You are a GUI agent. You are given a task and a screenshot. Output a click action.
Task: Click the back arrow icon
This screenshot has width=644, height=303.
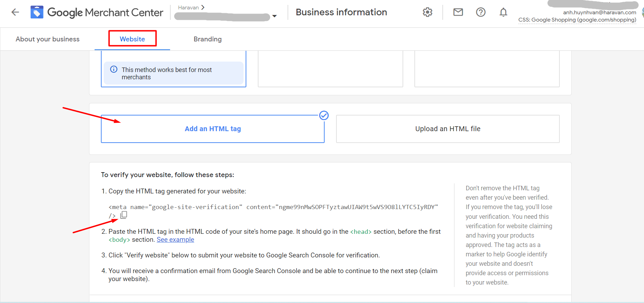15,13
